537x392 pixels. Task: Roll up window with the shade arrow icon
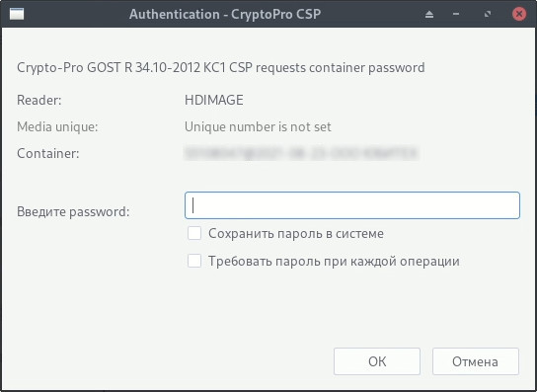coord(429,15)
